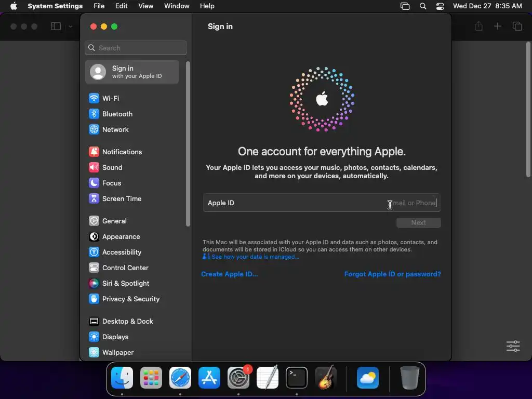The image size is (532, 399).
Task: Open App Store from the Dock
Action: 209,378
